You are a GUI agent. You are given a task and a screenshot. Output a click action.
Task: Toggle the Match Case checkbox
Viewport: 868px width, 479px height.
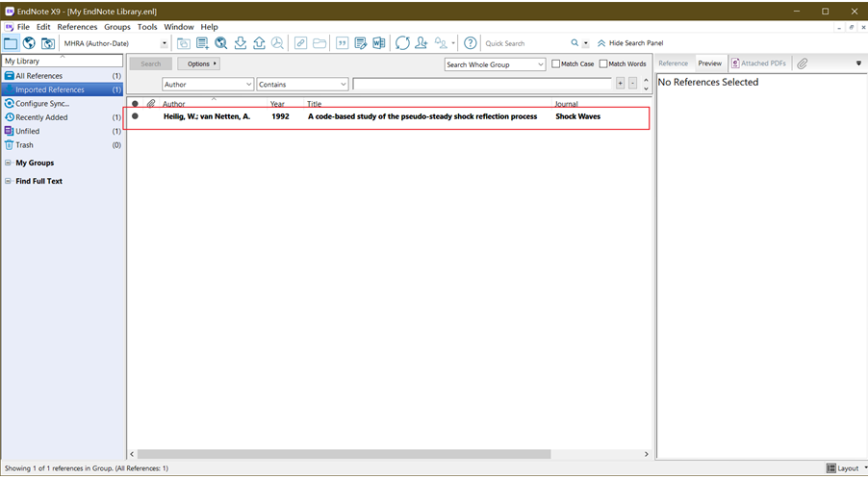[x=556, y=64]
